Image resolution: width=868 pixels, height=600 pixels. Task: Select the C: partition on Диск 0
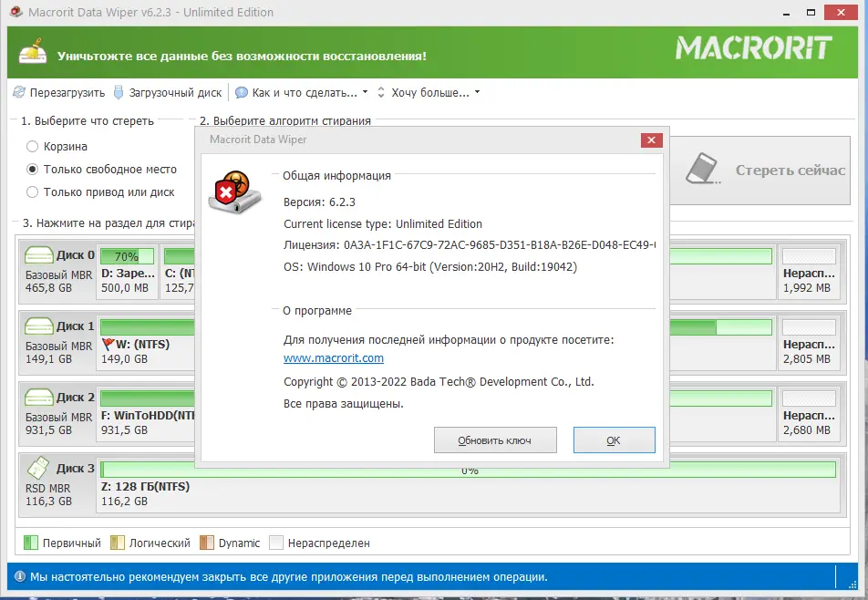(x=179, y=271)
